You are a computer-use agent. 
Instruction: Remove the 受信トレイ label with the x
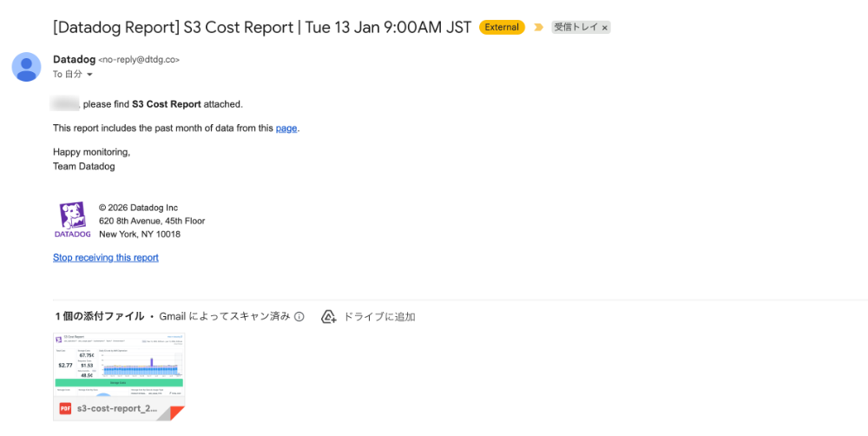tap(604, 27)
